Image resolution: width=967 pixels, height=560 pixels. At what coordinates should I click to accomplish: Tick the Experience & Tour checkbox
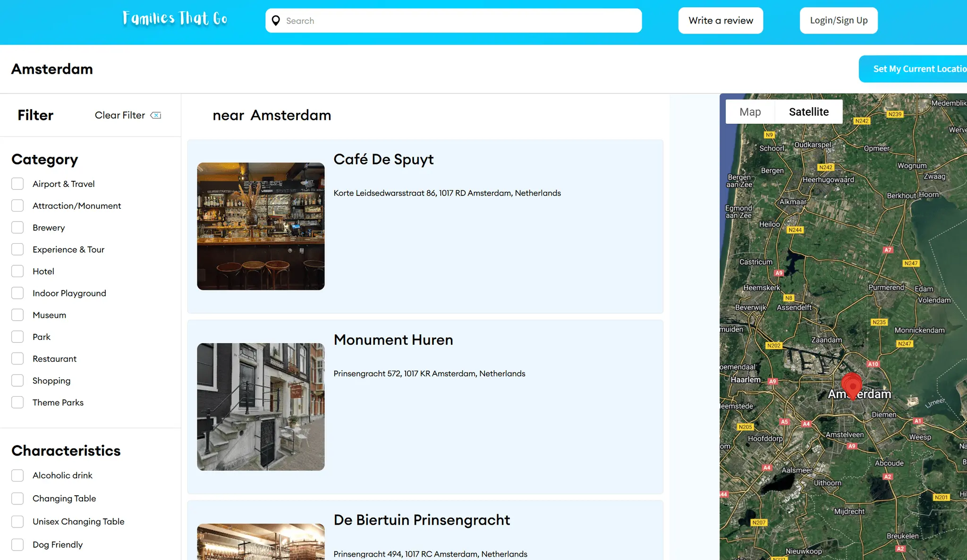[x=17, y=249]
